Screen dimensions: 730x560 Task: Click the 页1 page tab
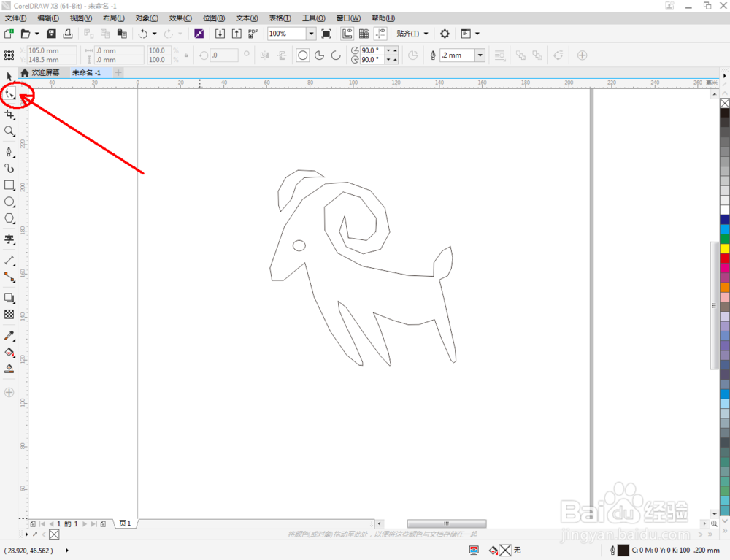[126, 523]
